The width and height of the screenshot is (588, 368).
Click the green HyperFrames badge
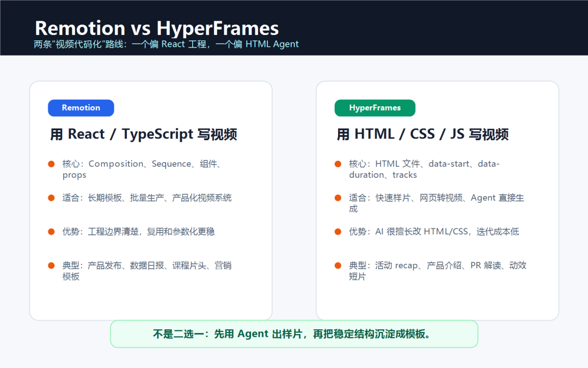(375, 108)
